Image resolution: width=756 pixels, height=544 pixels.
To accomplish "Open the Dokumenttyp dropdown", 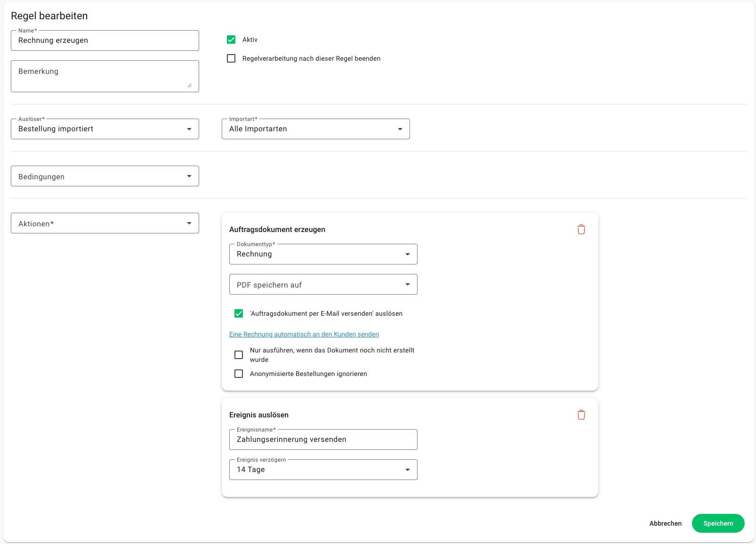I will [323, 254].
